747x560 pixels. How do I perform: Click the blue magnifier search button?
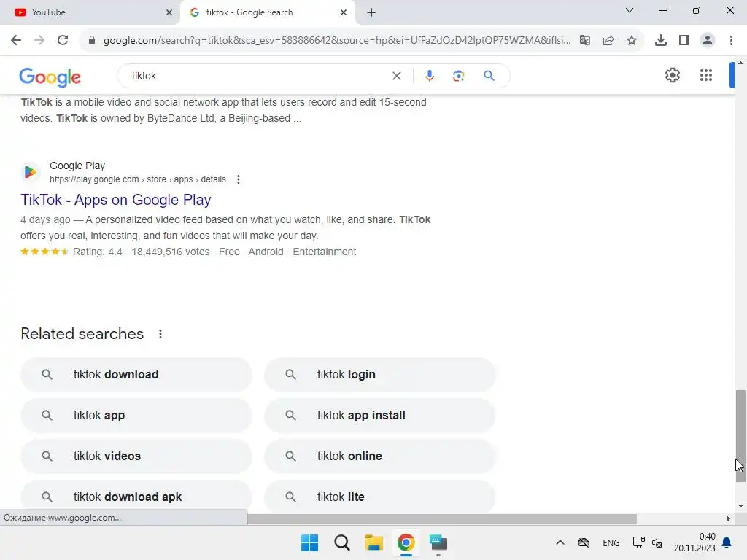tap(489, 76)
